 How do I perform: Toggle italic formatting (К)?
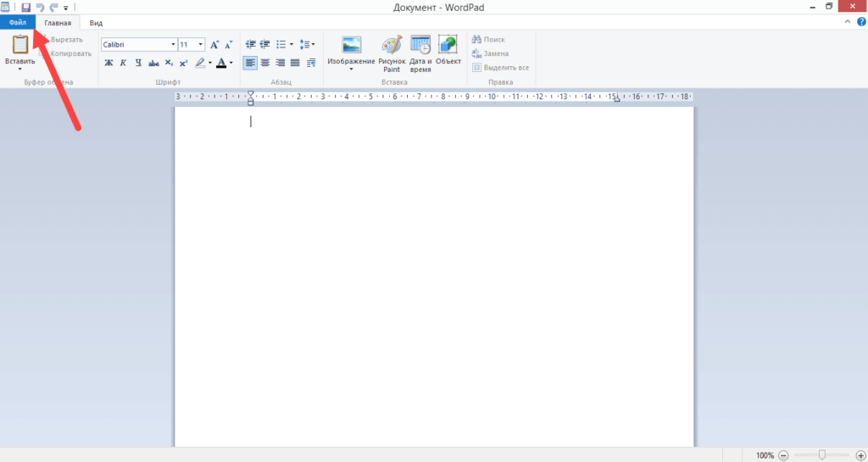(123, 63)
